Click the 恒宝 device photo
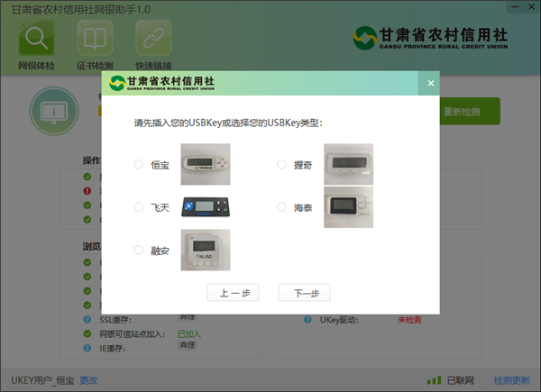This screenshot has height=392, width=541. 206,164
